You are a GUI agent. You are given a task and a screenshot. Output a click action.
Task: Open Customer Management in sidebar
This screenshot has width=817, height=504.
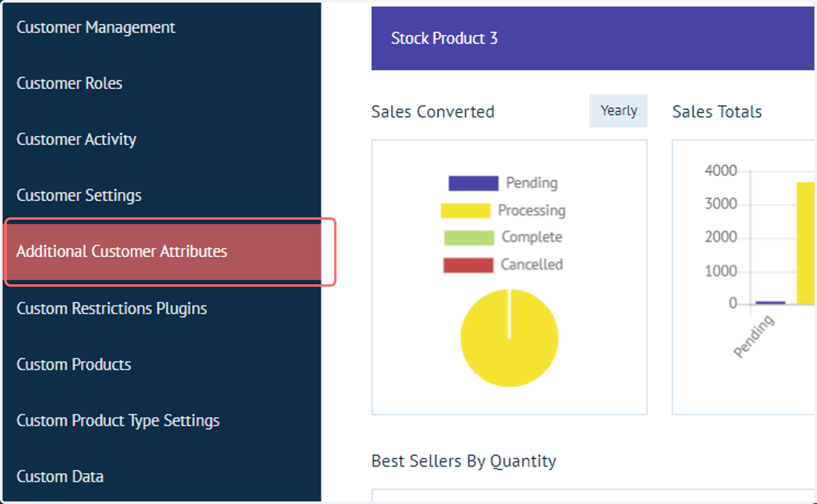pyautogui.click(x=96, y=28)
